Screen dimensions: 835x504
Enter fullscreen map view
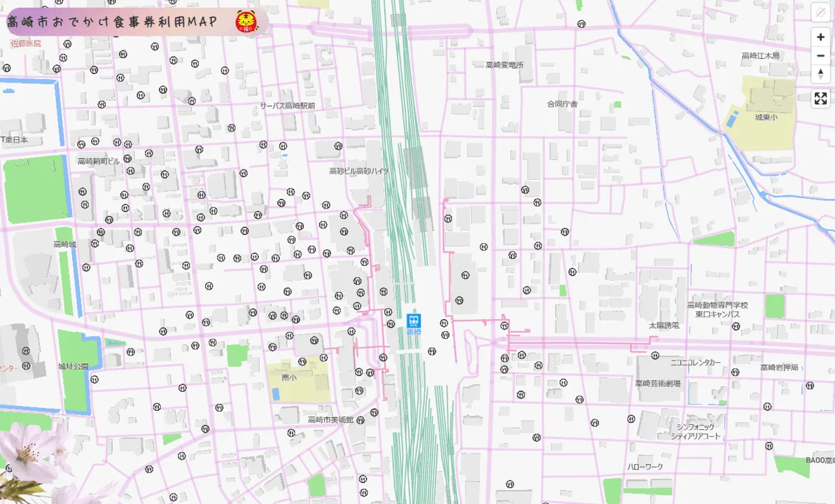[x=820, y=98]
